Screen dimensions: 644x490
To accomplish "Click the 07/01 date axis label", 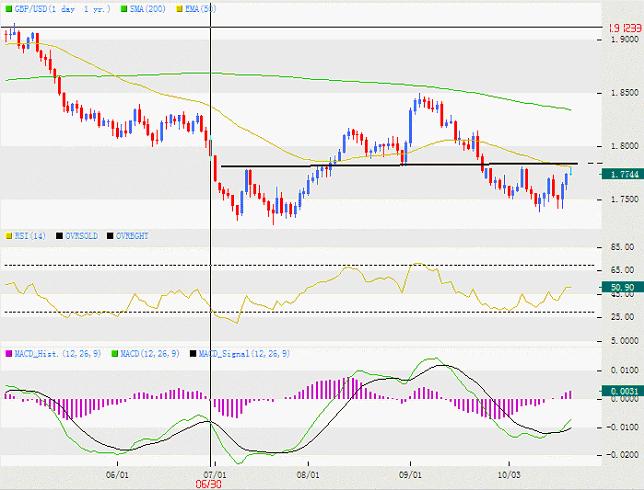I will click(x=217, y=475).
